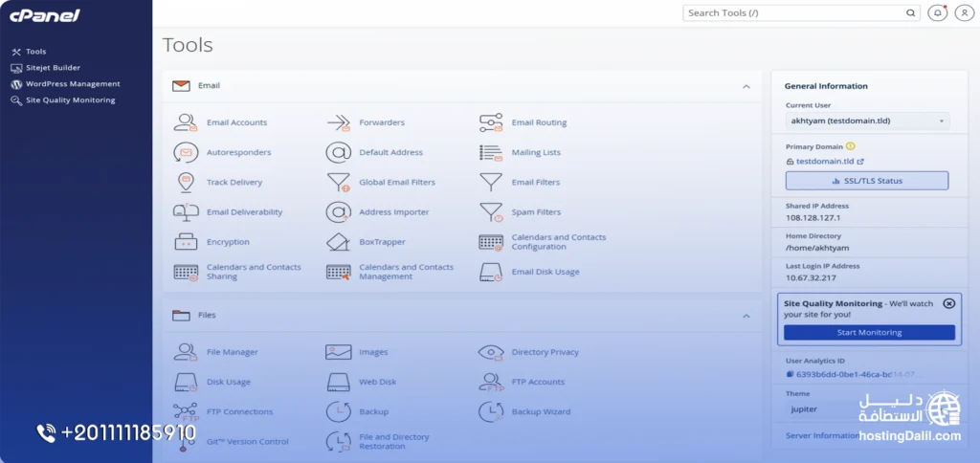This screenshot has height=463, width=980.
Task: Click the Encryption icon
Action: 186,242
